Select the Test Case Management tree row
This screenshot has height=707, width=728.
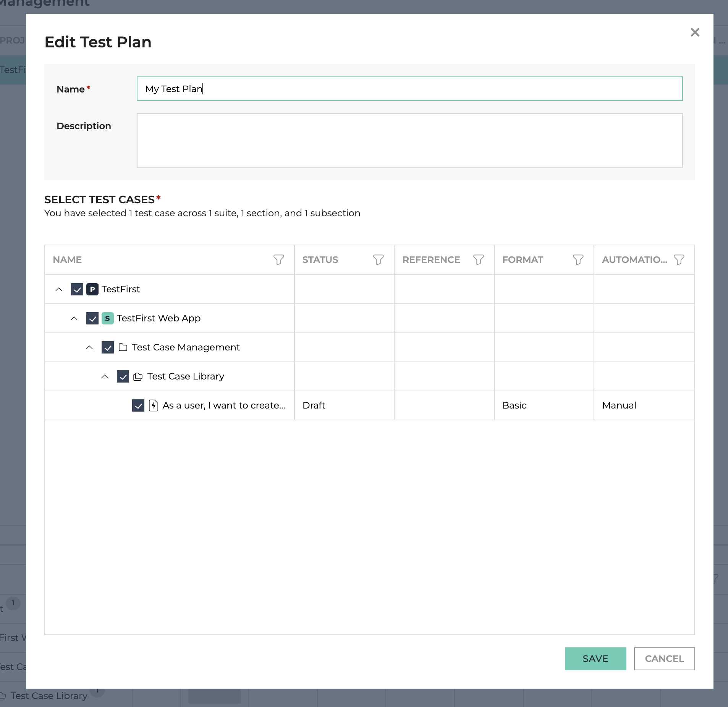pos(369,347)
